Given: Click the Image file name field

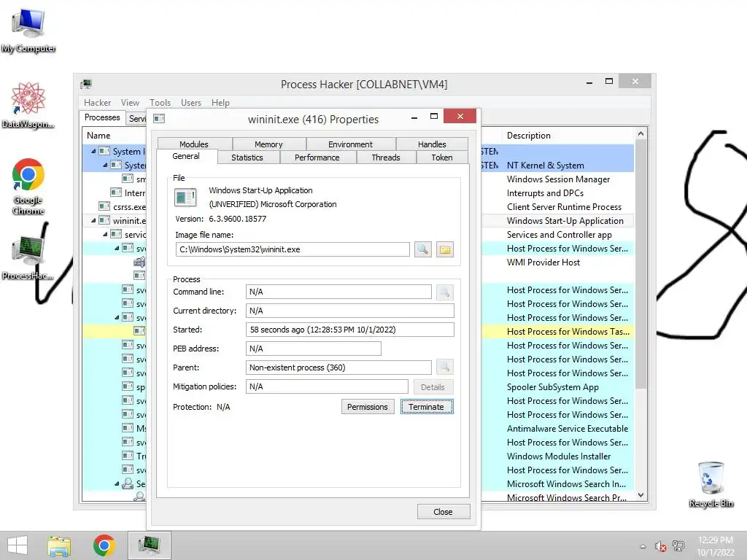Looking at the screenshot, I should tap(293, 249).
